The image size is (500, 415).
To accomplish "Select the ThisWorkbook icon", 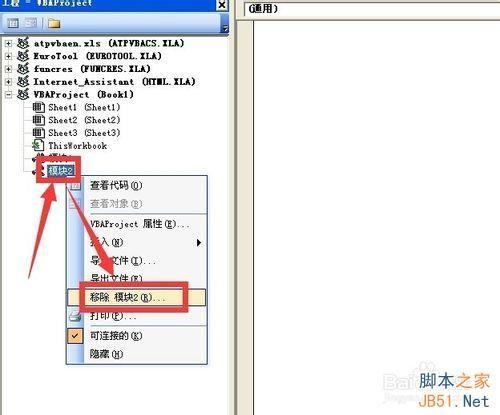I will click(x=38, y=146).
